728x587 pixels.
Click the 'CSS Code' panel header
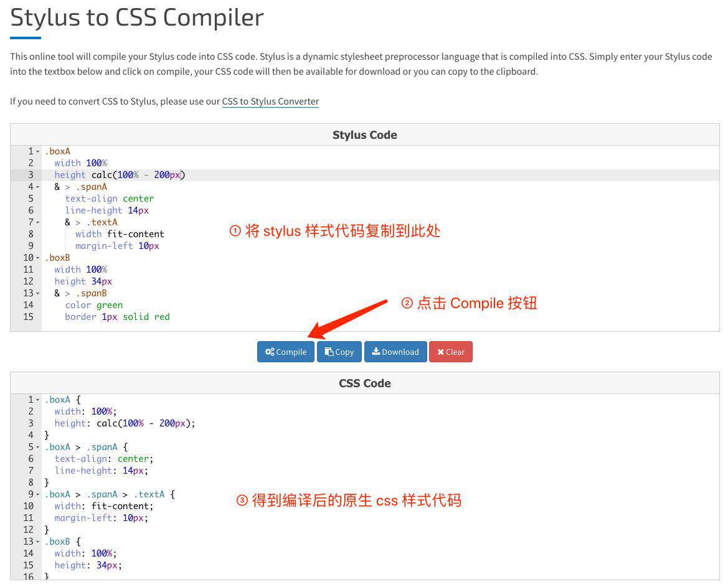pyautogui.click(x=365, y=383)
